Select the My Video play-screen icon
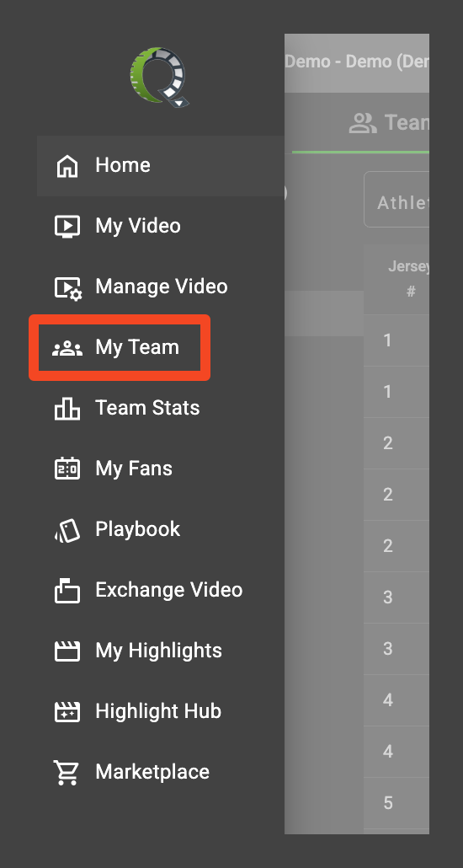This screenshot has width=463, height=868. [x=67, y=227]
